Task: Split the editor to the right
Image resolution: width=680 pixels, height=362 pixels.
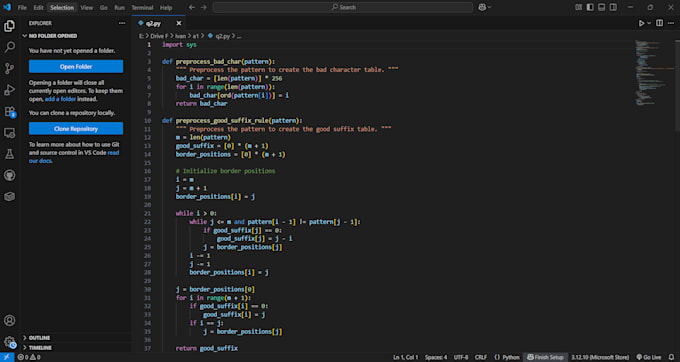Action: pyautogui.click(x=659, y=23)
